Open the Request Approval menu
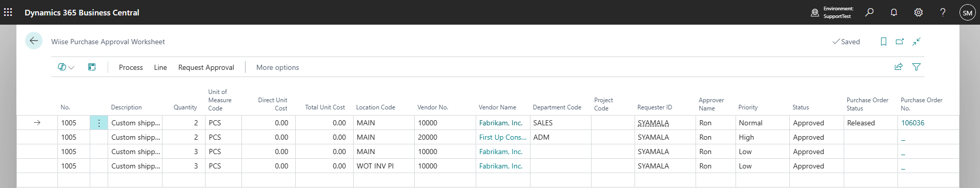980x188 pixels. coord(206,67)
